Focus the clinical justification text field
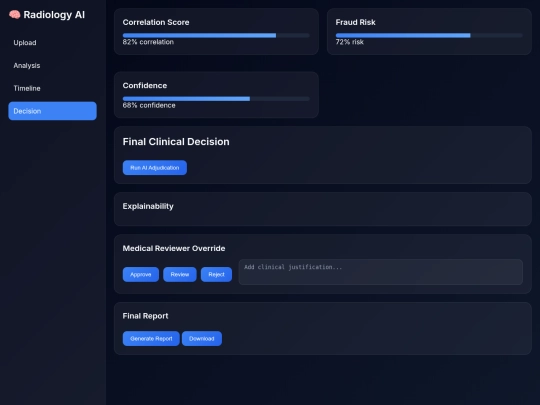This screenshot has height=405, width=540. tap(381, 272)
